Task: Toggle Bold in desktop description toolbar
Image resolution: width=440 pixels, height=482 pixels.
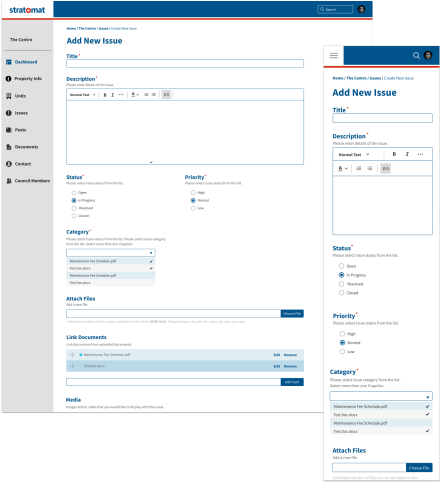Action: [105, 95]
